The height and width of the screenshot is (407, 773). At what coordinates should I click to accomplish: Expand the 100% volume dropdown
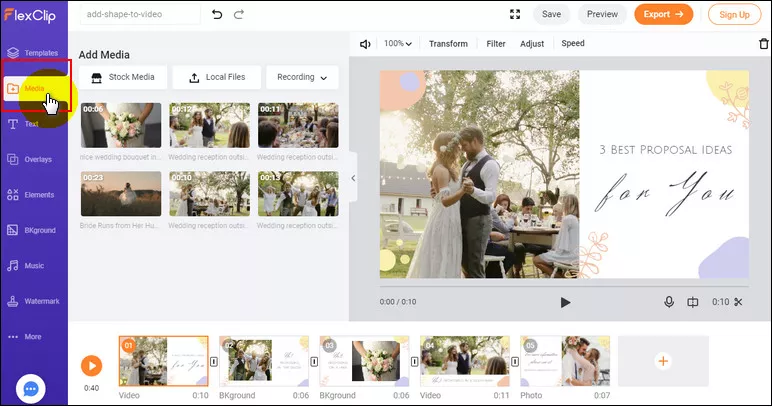pyautogui.click(x=398, y=43)
